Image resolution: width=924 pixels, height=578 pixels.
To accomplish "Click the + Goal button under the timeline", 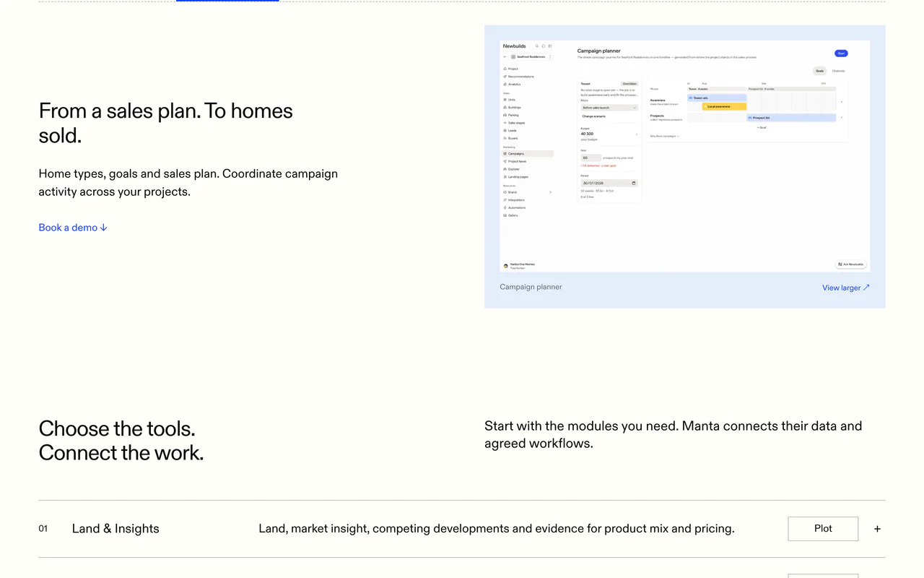I will coord(762,127).
